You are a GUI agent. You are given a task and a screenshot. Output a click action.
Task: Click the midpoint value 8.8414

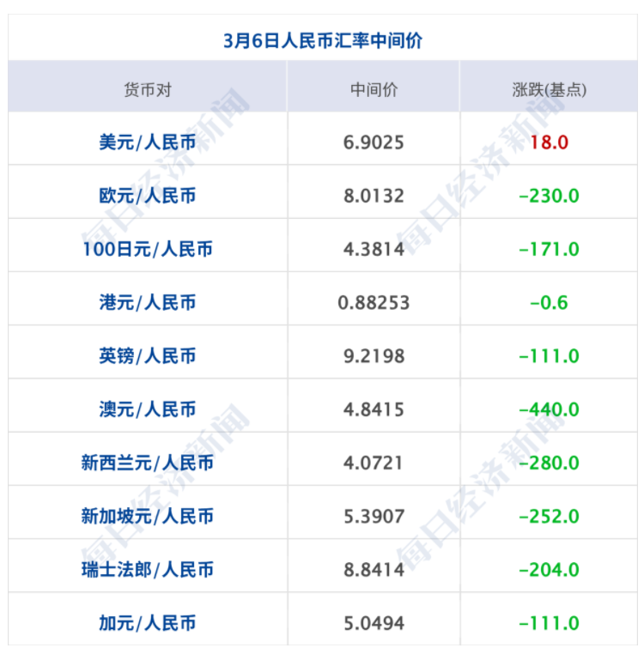(x=374, y=569)
